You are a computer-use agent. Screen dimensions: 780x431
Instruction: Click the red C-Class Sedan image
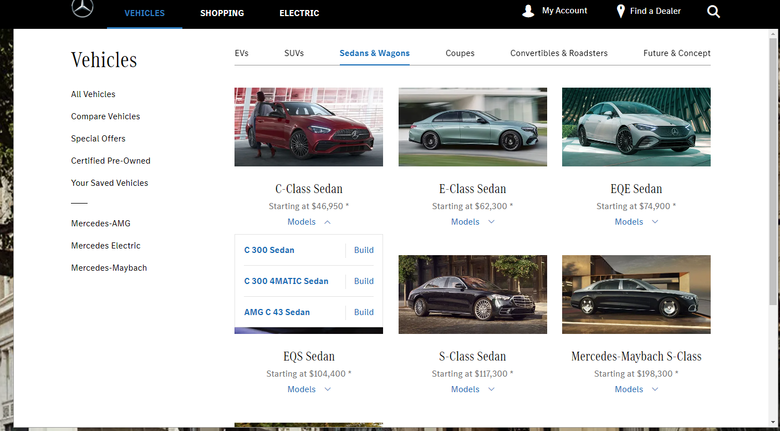pos(308,127)
